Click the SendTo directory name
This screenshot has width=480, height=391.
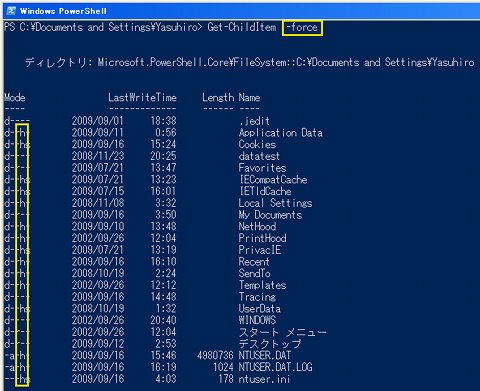pyautogui.click(x=254, y=273)
